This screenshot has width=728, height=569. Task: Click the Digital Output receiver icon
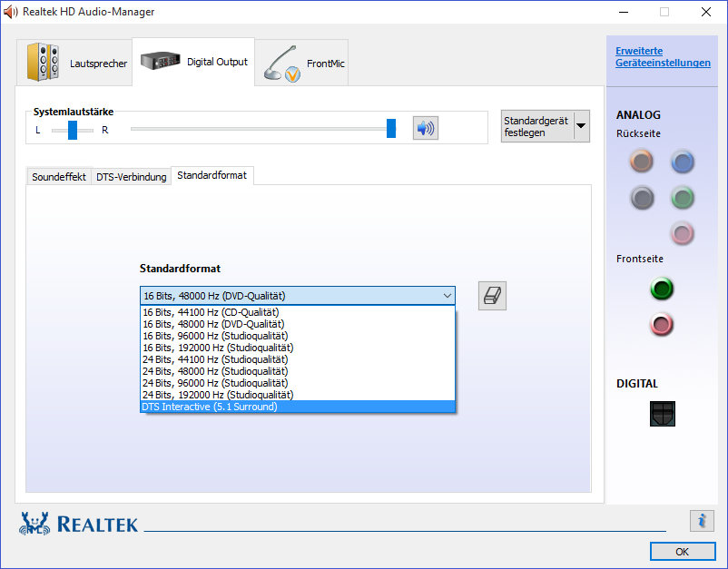(x=160, y=60)
